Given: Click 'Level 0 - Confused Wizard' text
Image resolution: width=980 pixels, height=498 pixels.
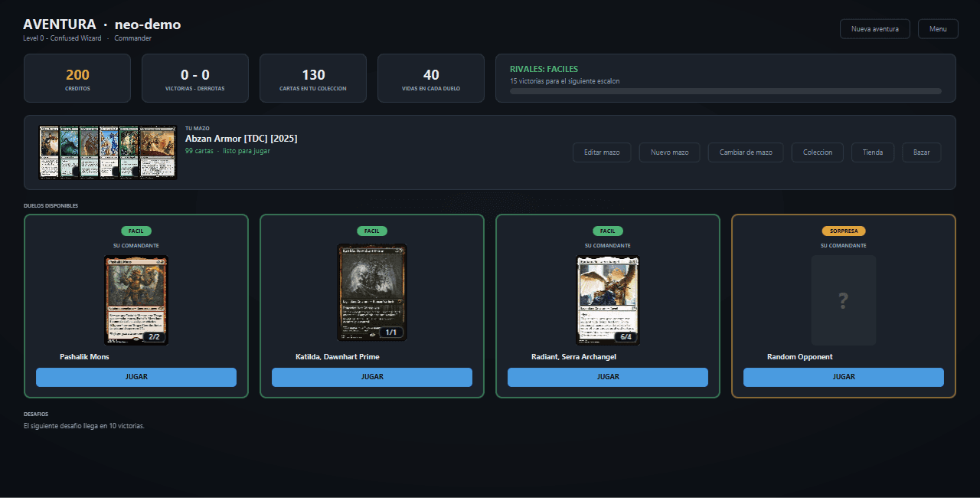Looking at the screenshot, I should coord(63,38).
